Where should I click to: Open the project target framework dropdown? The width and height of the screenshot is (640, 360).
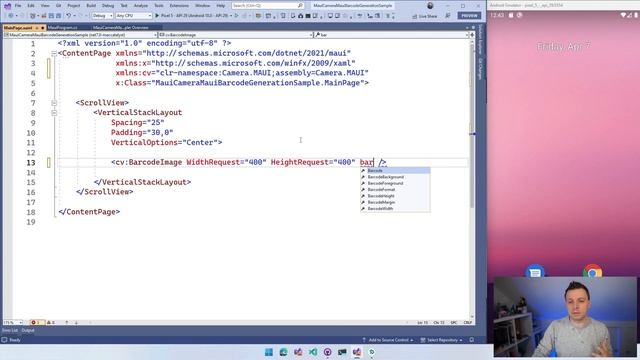coord(80,35)
